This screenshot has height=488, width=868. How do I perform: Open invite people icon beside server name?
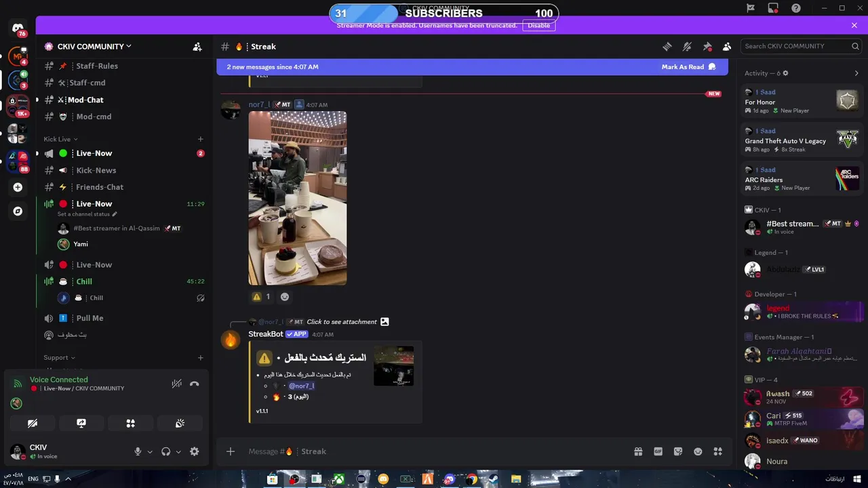(x=197, y=47)
